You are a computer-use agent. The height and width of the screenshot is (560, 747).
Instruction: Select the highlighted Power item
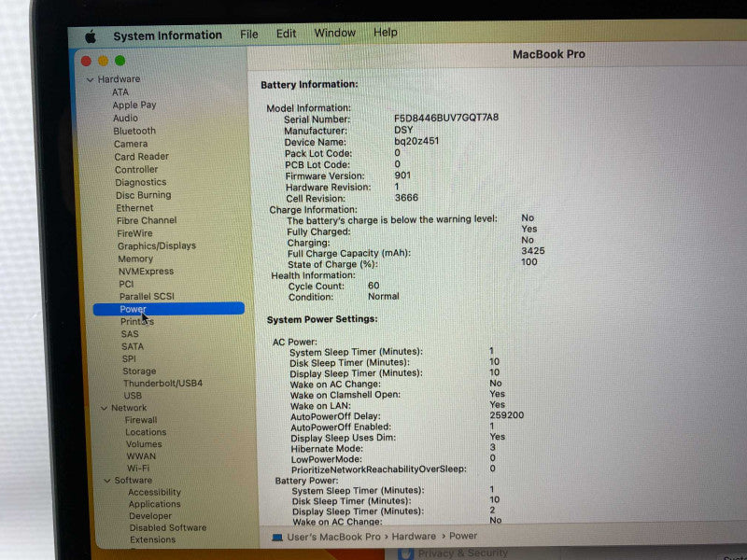(169, 309)
